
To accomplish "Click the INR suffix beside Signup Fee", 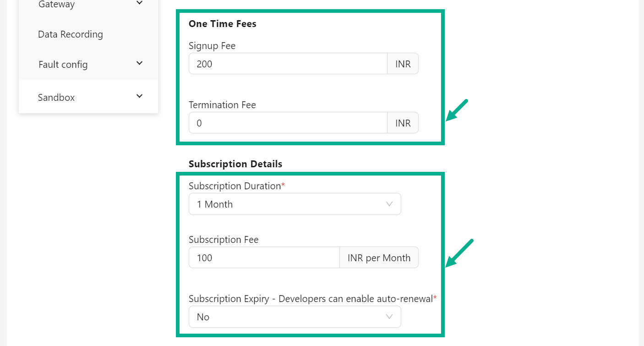I will click(x=403, y=64).
